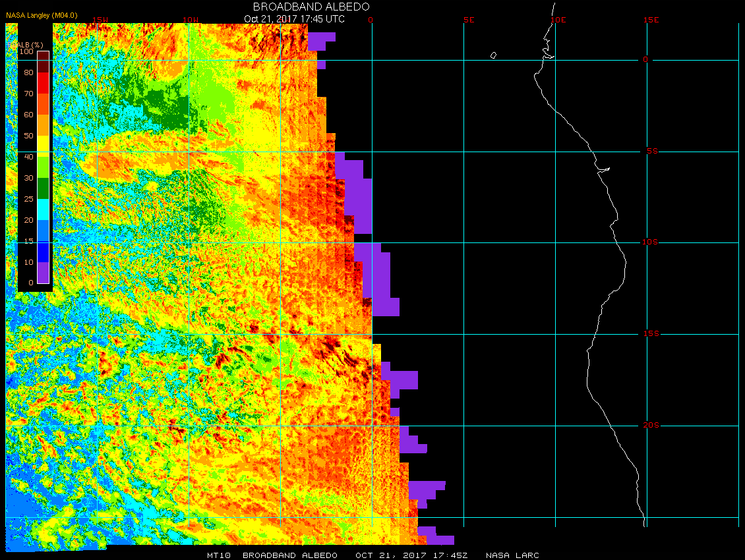Click the 10W longitude label
This screenshot has height=560, width=745.
point(191,20)
